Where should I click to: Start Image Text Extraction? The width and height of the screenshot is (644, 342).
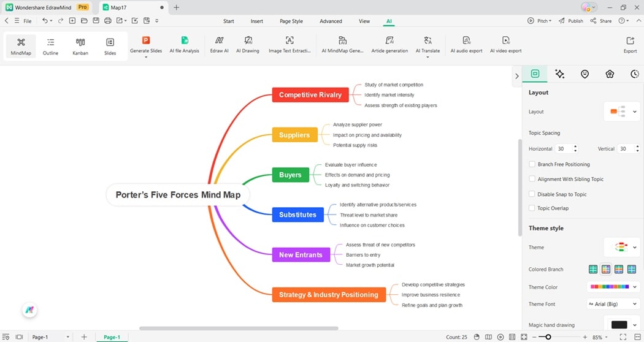pyautogui.click(x=289, y=45)
